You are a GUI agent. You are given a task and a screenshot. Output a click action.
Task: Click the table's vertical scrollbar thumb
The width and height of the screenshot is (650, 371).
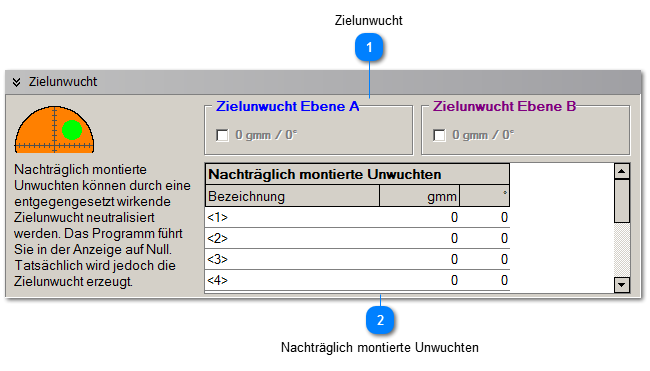click(622, 201)
